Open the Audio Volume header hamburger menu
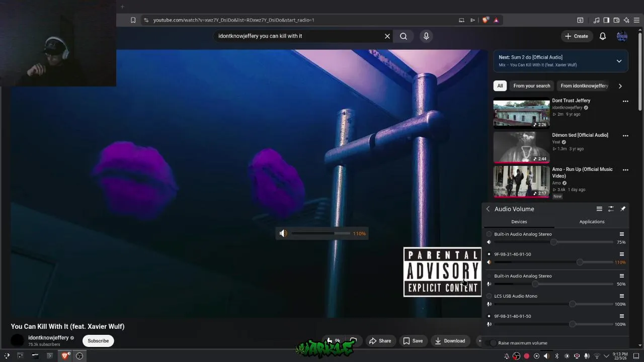Viewport: 644px width, 362px height. pos(599,209)
